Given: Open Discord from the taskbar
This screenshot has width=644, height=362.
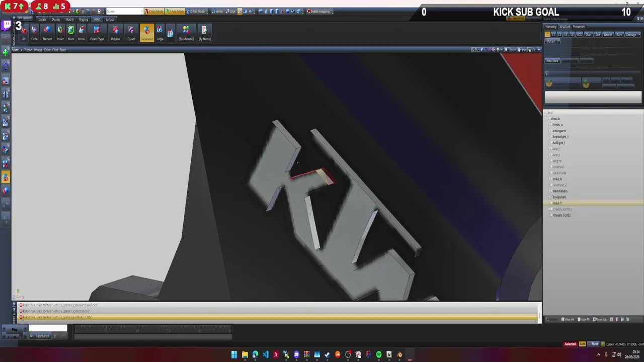Looking at the screenshot, I should (296, 354).
